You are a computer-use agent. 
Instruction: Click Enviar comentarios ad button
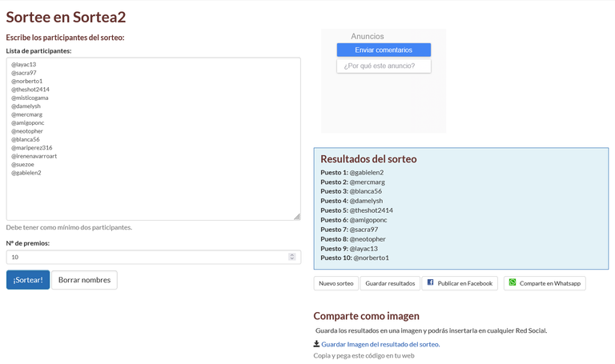[384, 50]
